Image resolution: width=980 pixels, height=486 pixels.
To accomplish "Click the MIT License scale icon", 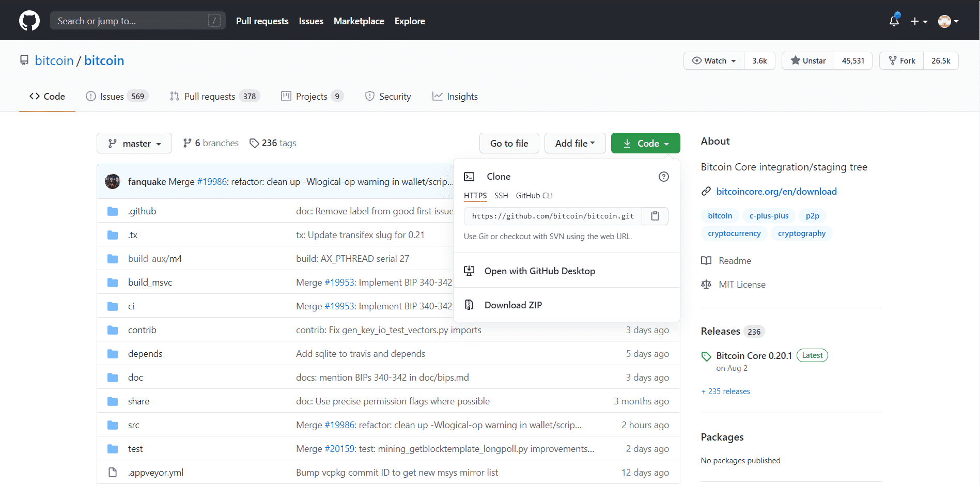I will click(706, 285).
